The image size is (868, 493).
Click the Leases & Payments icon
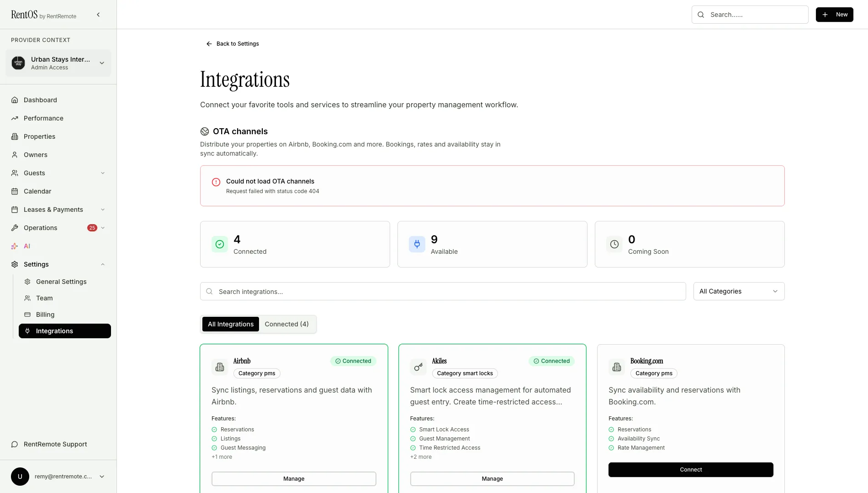(x=15, y=210)
